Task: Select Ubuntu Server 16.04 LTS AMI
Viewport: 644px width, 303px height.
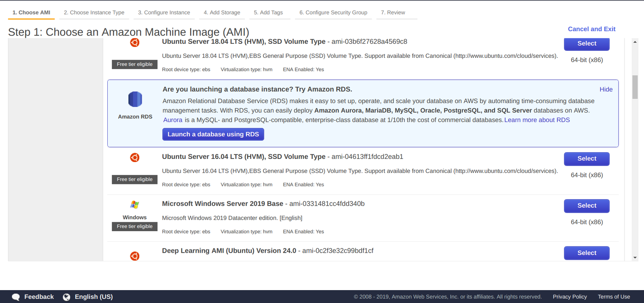Action: [x=587, y=159]
